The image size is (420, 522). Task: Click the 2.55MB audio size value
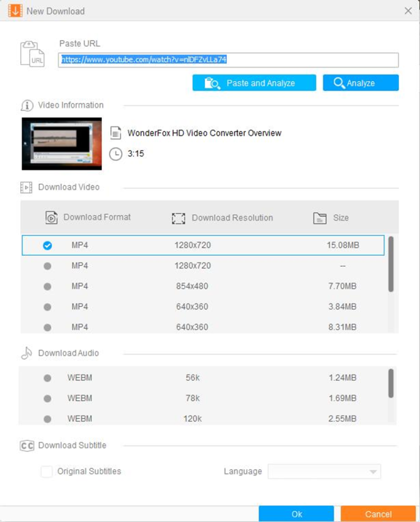tap(343, 419)
